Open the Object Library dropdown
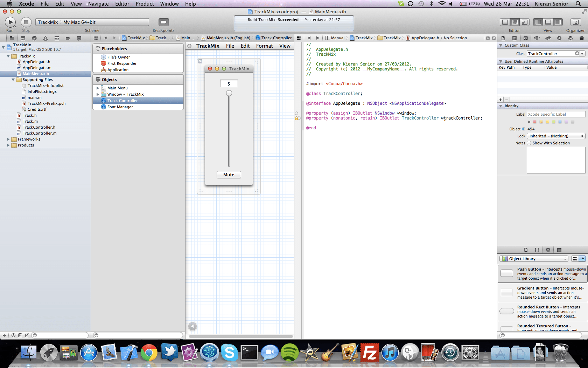This screenshot has height=368, width=588. pos(534,259)
